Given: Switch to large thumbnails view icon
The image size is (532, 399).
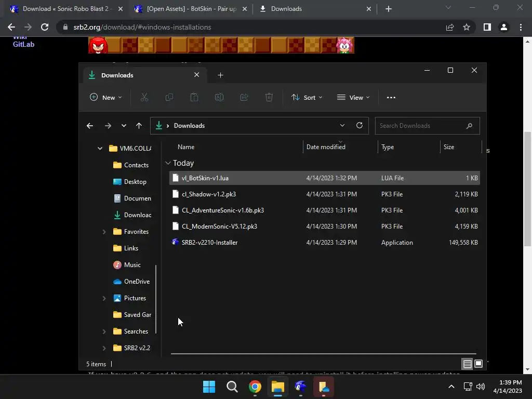Looking at the screenshot, I should [478, 364].
